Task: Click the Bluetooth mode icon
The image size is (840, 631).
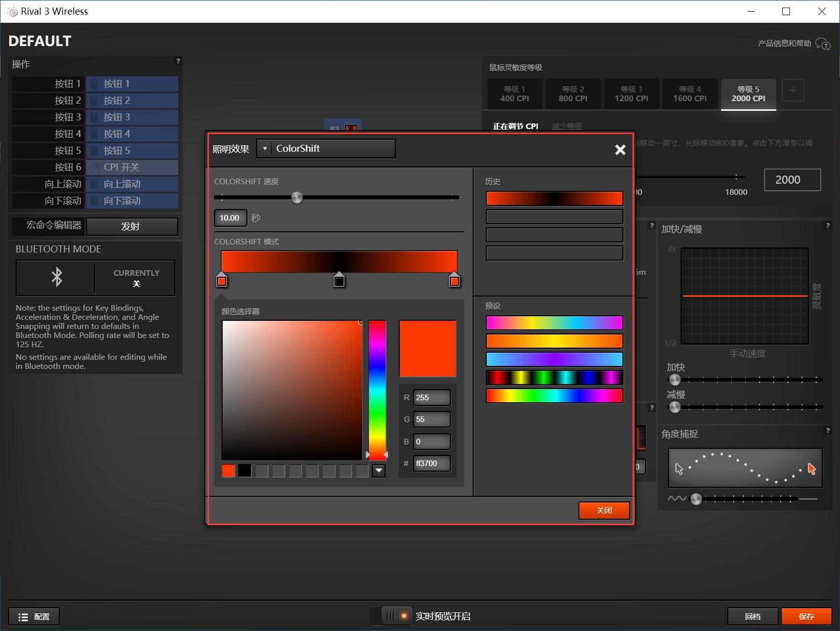Action: tap(57, 277)
